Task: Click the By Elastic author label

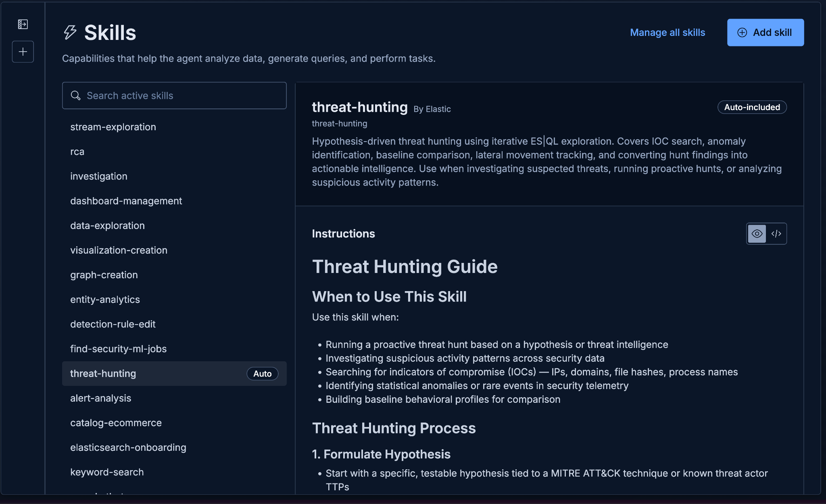Action: pos(432,109)
